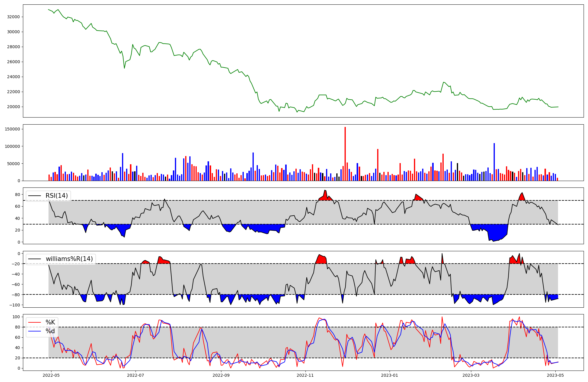Viewport: 588px width, 382px height.
Task: Click the 150000 volume axis label
Action: 12,129
